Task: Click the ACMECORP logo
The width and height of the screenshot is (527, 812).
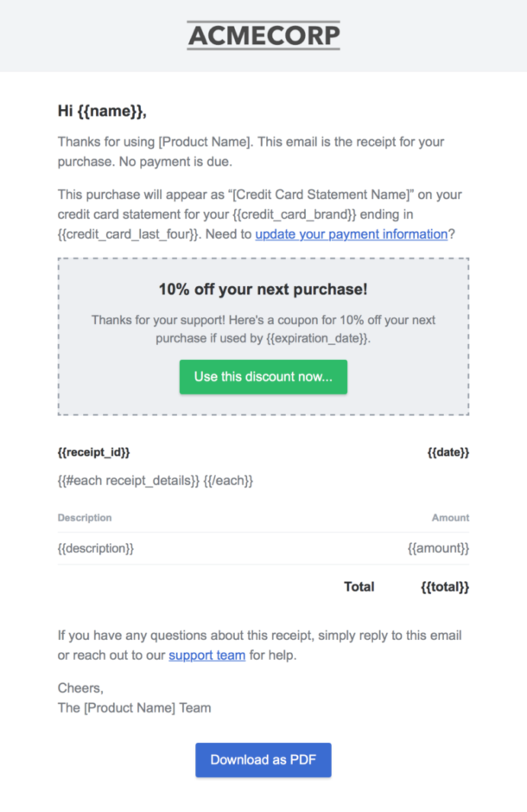Action: click(x=263, y=35)
